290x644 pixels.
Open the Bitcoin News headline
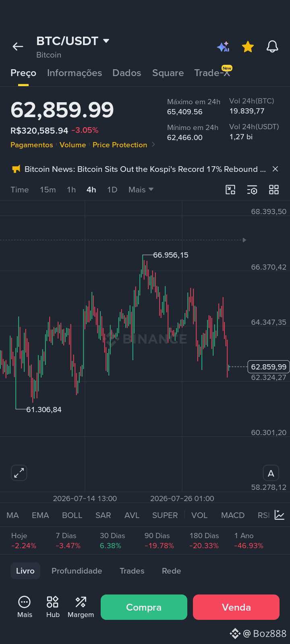[x=145, y=169]
